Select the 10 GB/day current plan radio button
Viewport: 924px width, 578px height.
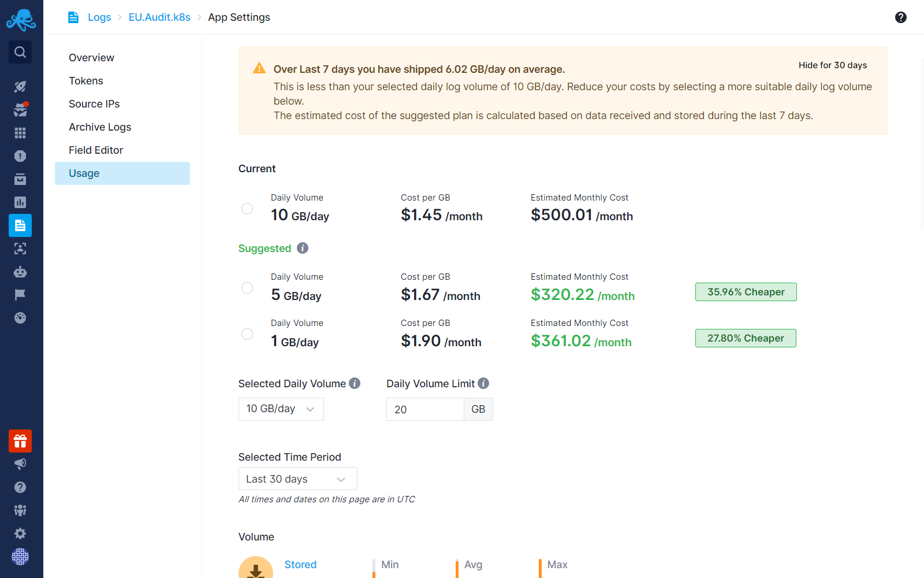point(247,209)
